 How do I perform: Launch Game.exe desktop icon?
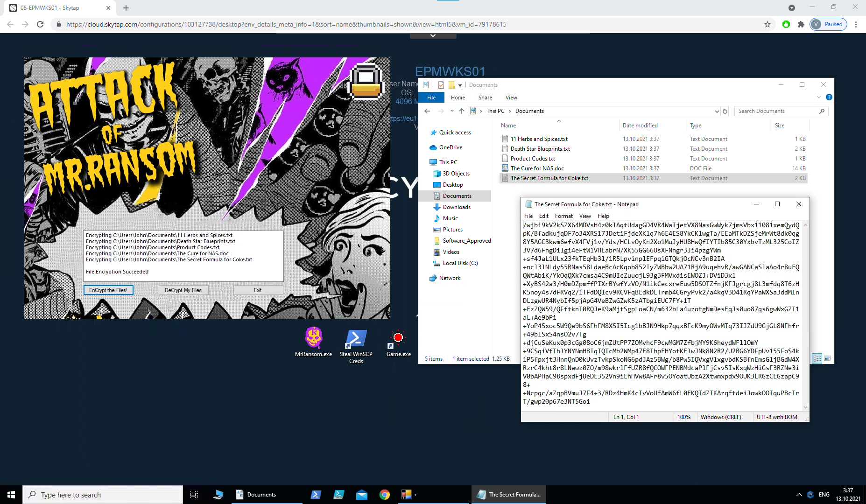[398, 344]
